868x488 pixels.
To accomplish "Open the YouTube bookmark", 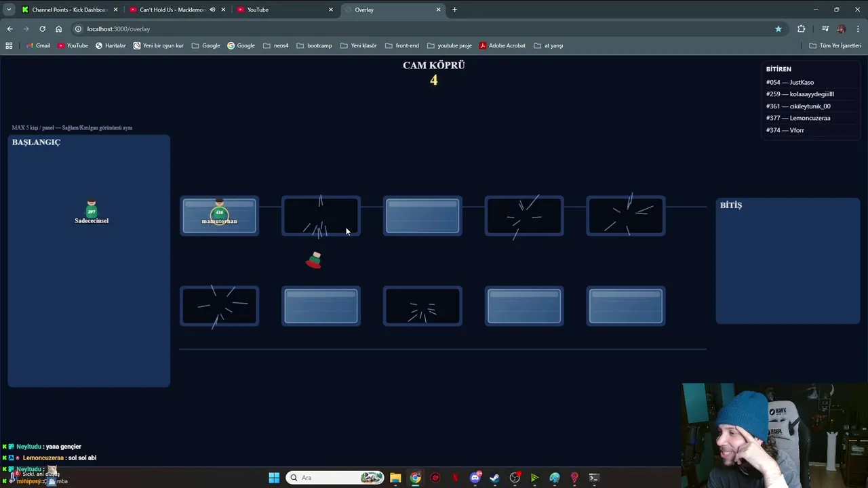I will click(x=73, y=45).
